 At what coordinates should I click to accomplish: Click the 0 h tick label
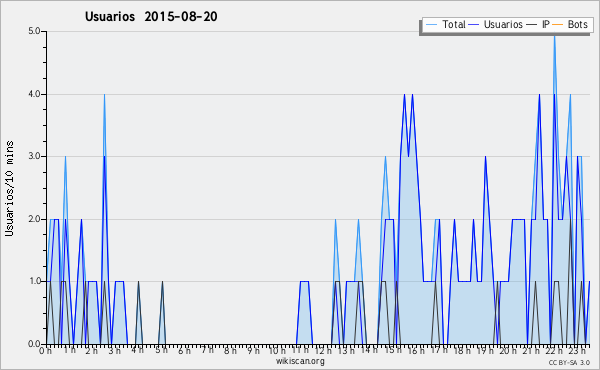point(45,351)
